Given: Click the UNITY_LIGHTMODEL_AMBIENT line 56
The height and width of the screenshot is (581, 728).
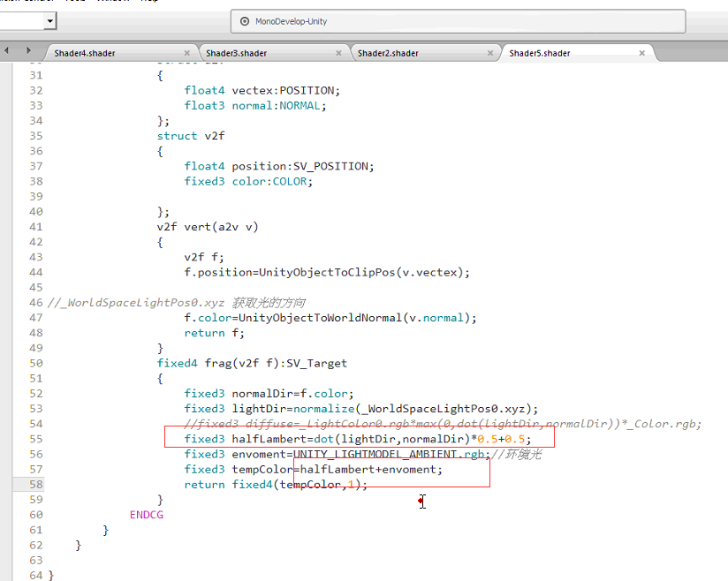Looking at the screenshot, I should tap(362, 455).
